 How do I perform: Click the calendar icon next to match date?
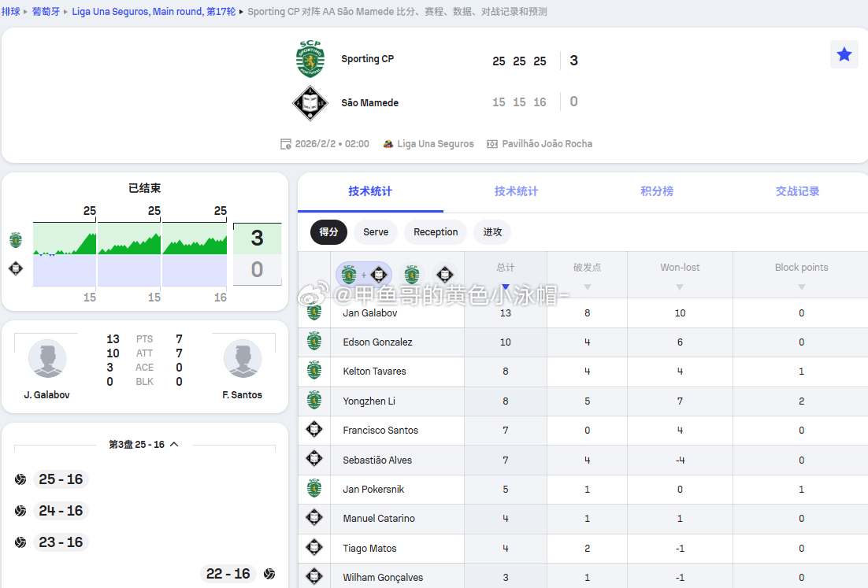tap(286, 144)
